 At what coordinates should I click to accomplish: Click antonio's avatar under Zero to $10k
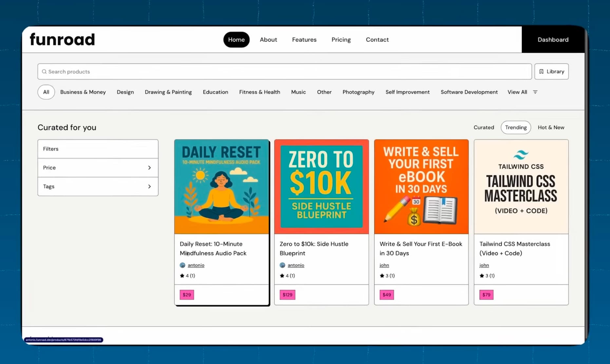click(282, 265)
